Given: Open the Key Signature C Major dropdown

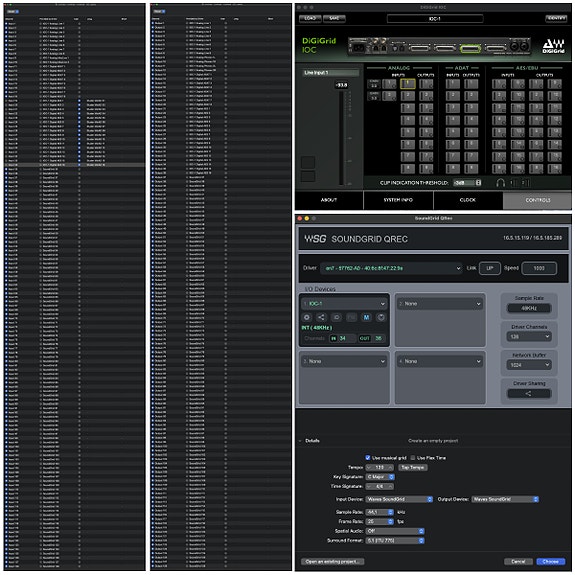Looking at the screenshot, I should click(380, 477).
